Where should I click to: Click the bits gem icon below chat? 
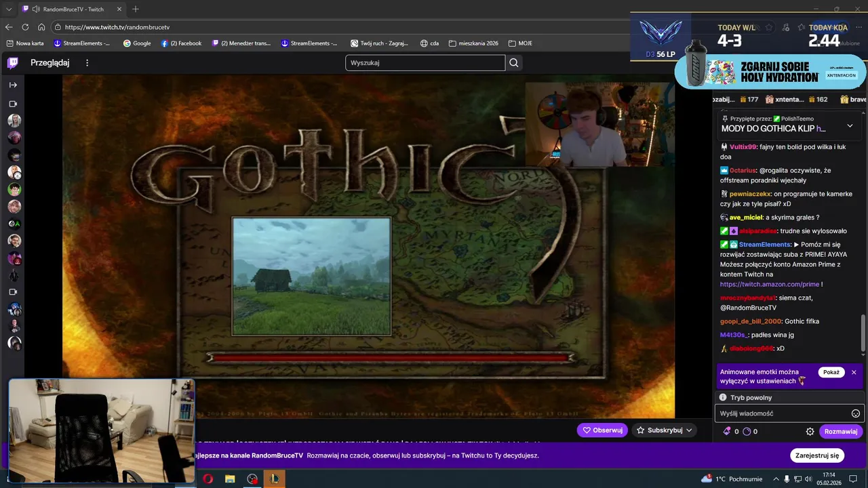click(727, 431)
